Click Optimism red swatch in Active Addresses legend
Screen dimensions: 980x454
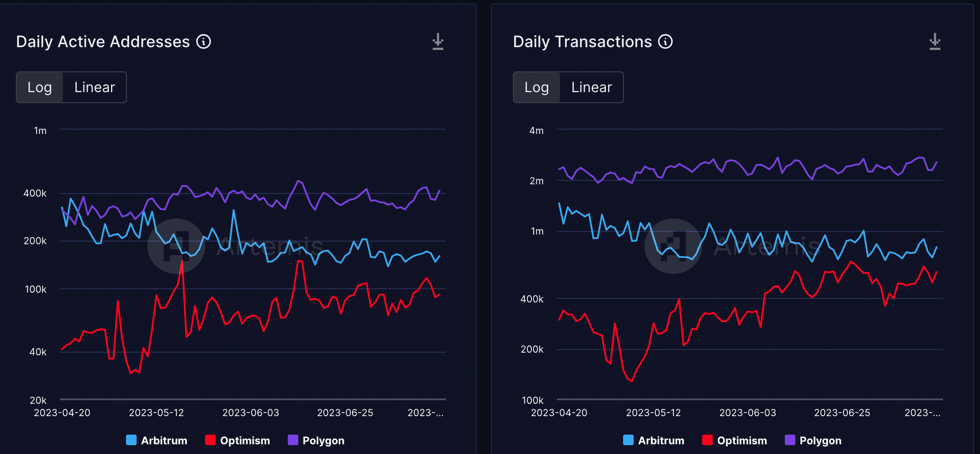pyautogui.click(x=210, y=440)
